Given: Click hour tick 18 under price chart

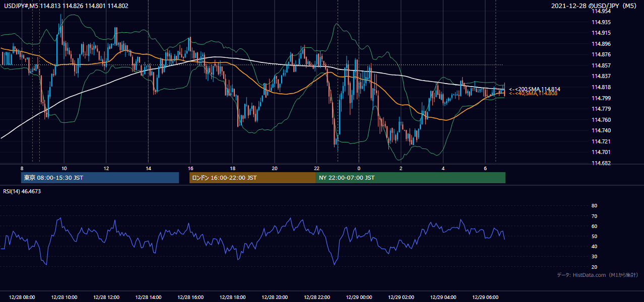Looking at the screenshot, I should pyautogui.click(x=232, y=168).
